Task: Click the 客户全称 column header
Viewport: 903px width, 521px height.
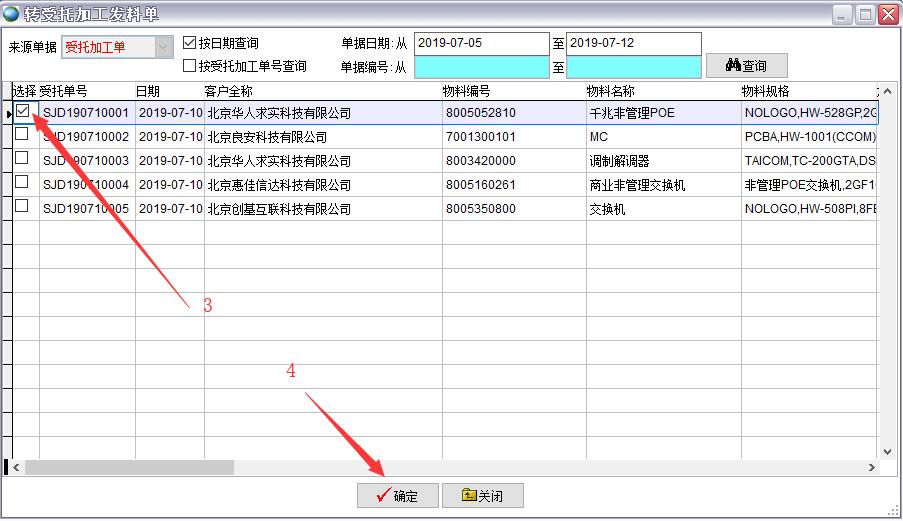Action: tap(229, 91)
